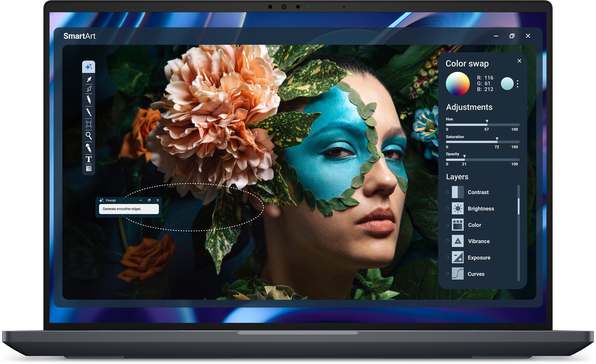This screenshot has width=596, height=364.
Task: Toggle the Curves layer radio button
Action: pos(448,274)
